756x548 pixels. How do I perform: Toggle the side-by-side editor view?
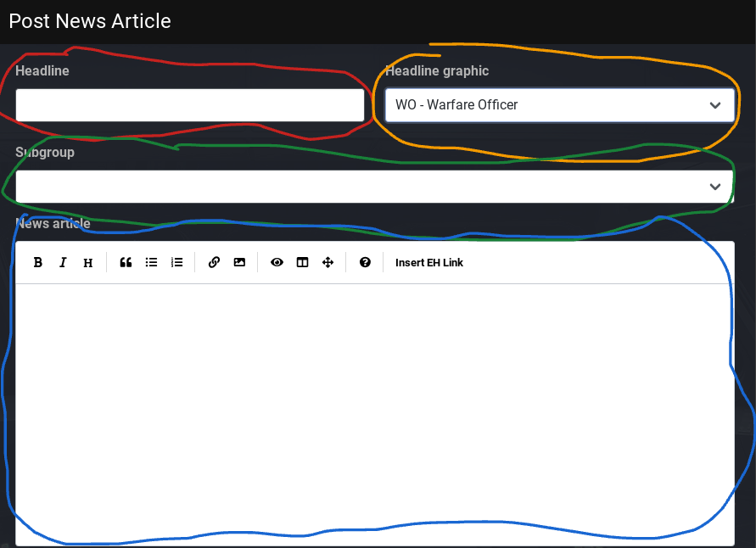302,263
